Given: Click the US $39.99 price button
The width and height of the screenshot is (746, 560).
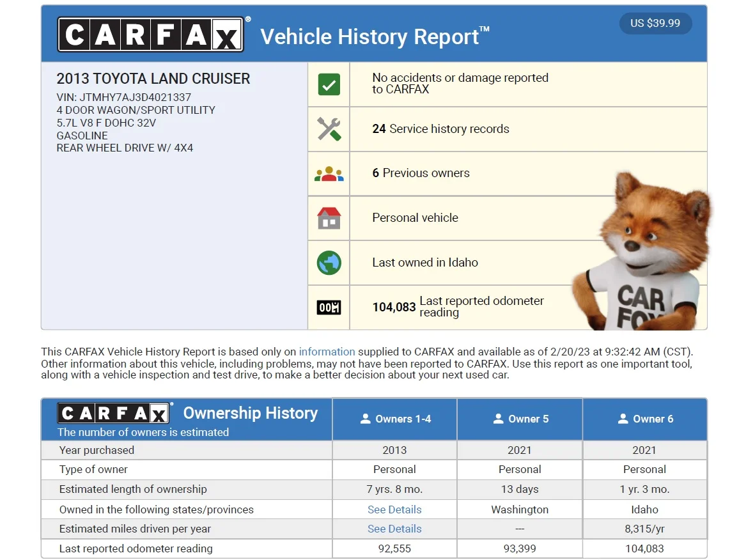Looking at the screenshot, I should pyautogui.click(x=655, y=23).
